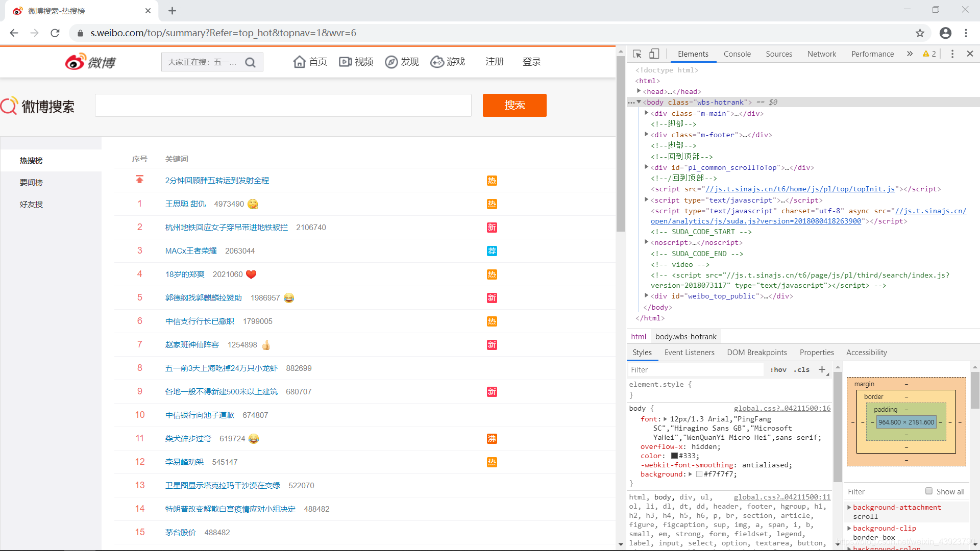This screenshot has width=980, height=551.
Task: Click the computed pane Filter input
Action: pos(883,491)
